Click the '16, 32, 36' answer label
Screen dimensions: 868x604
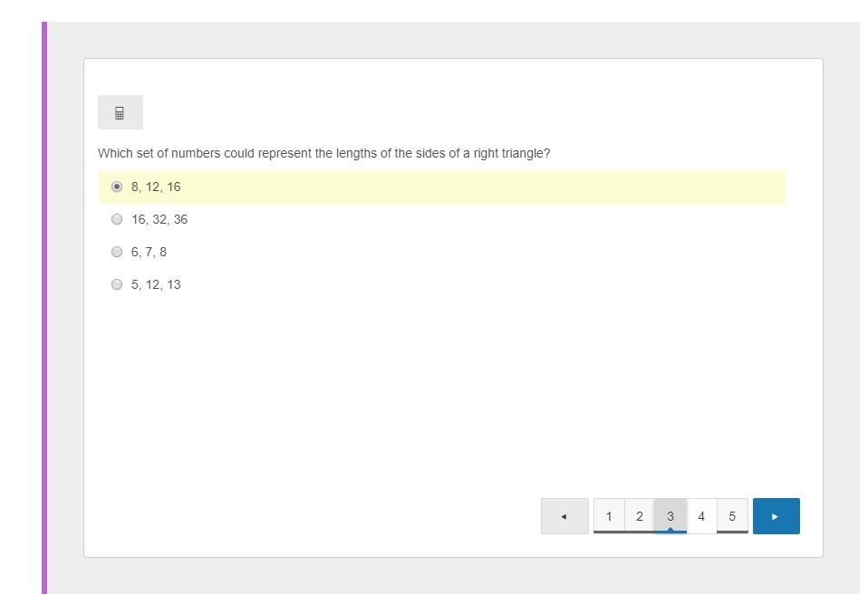159,219
